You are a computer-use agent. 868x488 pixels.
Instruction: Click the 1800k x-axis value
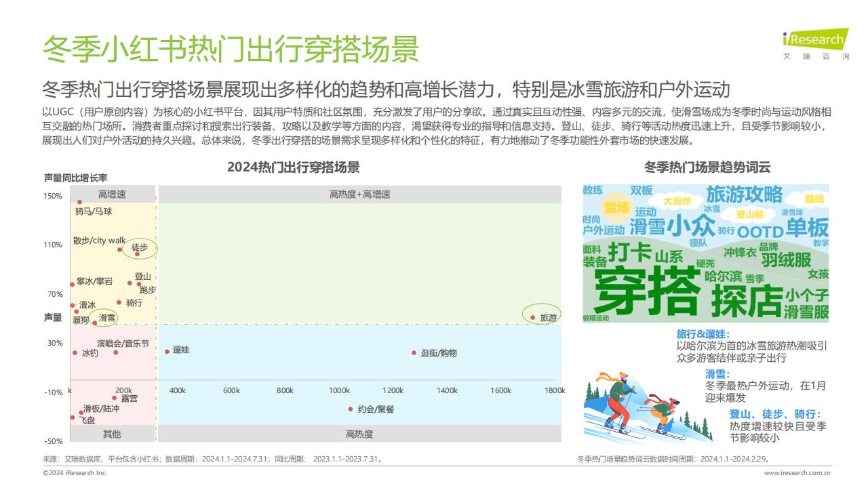click(x=555, y=391)
